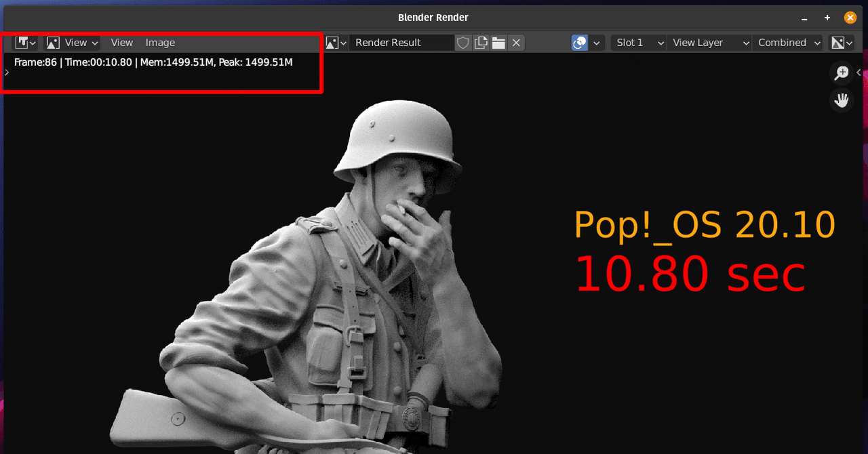Expand the View Layer selector
The width and height of the screenshot is (868, 454).
point(709,42)
